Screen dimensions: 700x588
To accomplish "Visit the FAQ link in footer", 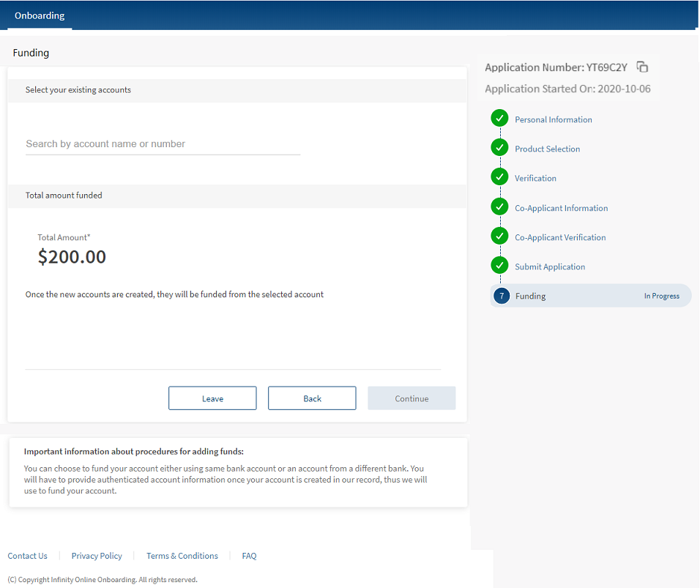I will (249, 556).
